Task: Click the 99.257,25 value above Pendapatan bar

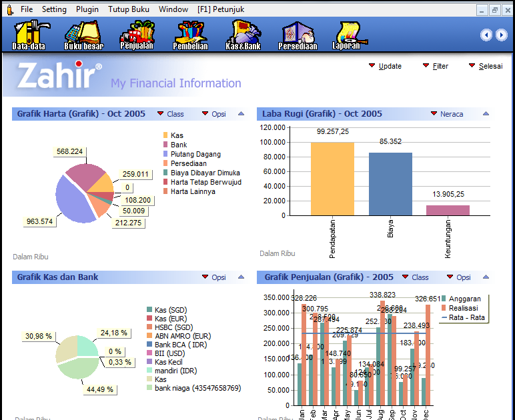Action: (333, 131)
